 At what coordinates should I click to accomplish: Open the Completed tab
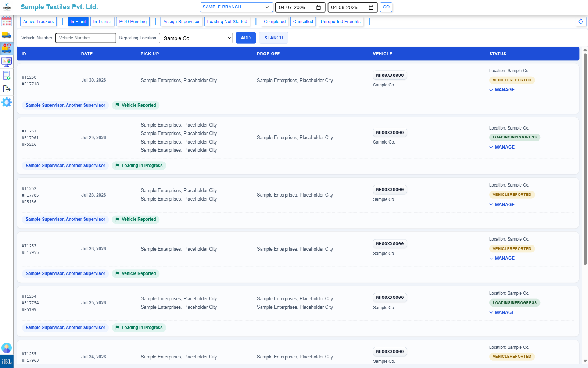275,22
